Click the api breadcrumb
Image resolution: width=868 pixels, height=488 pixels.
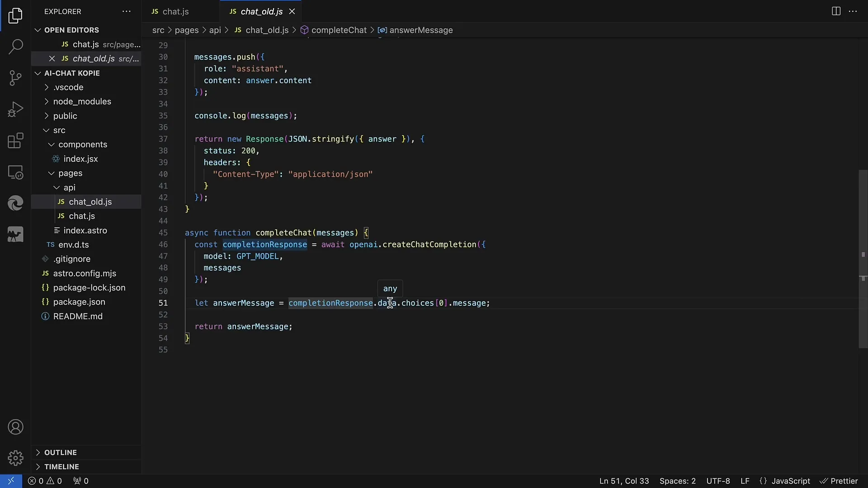point(215,30)
